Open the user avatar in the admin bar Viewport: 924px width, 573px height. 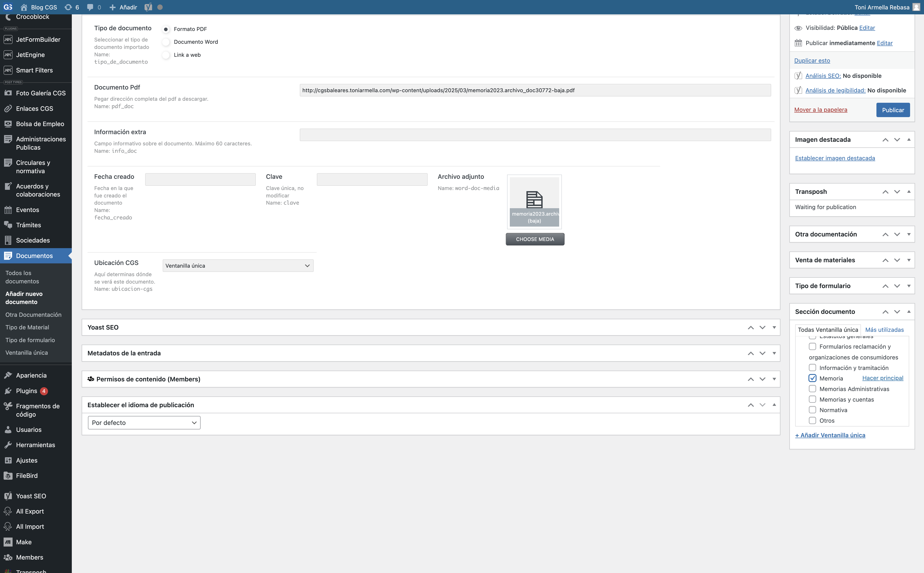pos(916,7)
